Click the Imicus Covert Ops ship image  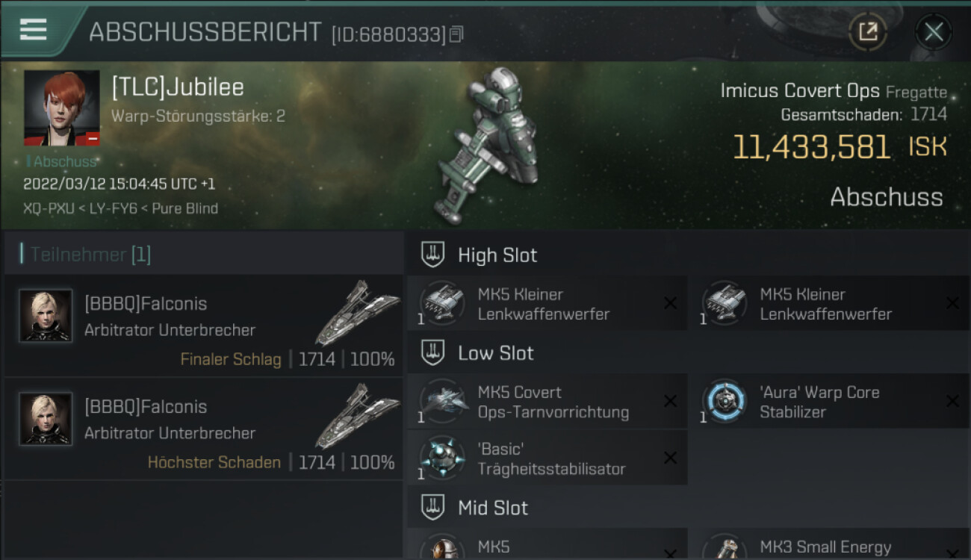(x=489, y=146)
